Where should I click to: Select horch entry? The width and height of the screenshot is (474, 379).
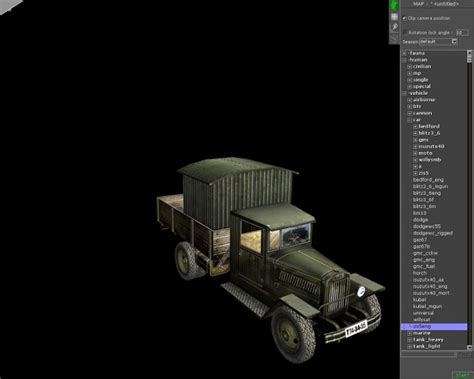click(x=420, y=273)
